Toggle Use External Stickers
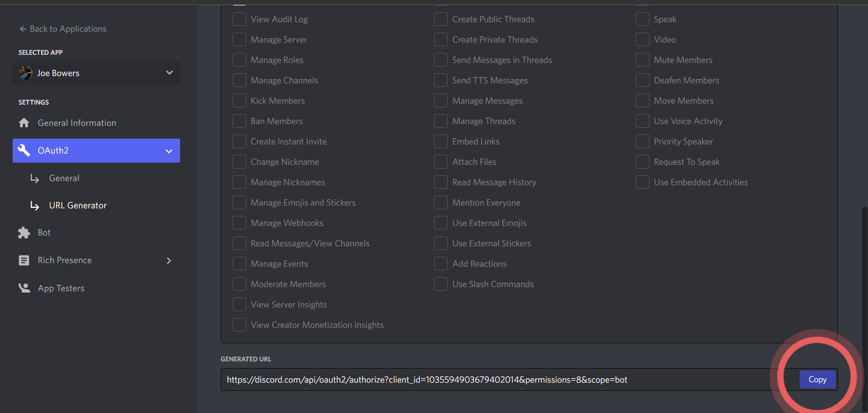This screenshot has height=413, width=868. [x=441, y=243]
